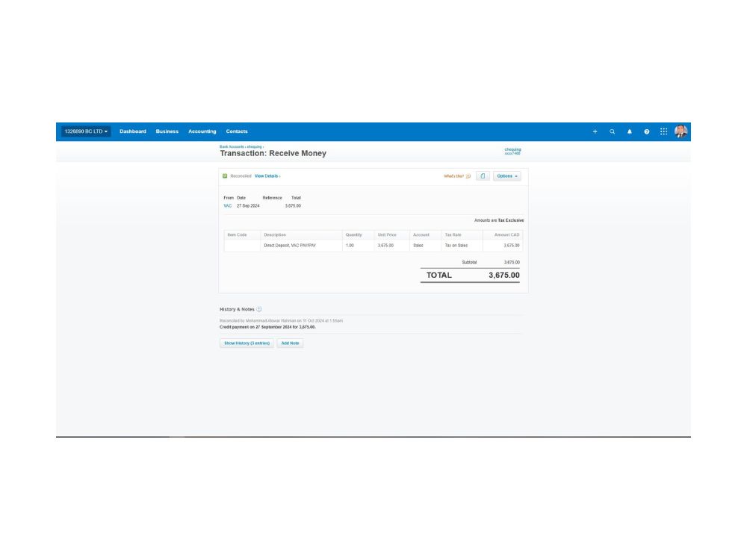Open the Dashboard menu
The image size is (747, 560).
tap(133, 131)
